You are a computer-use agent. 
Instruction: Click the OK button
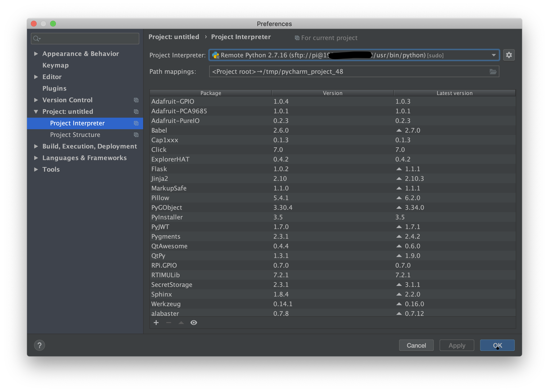[497, 345]
